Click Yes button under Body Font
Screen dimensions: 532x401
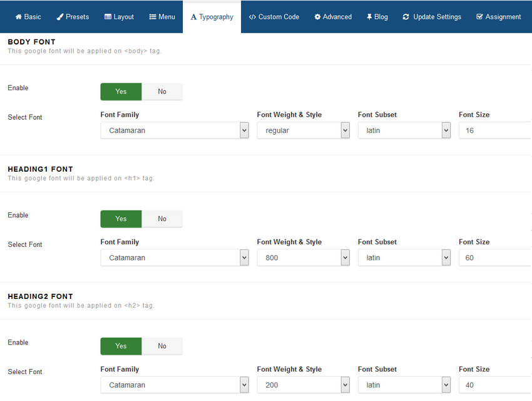coord(121,91)
